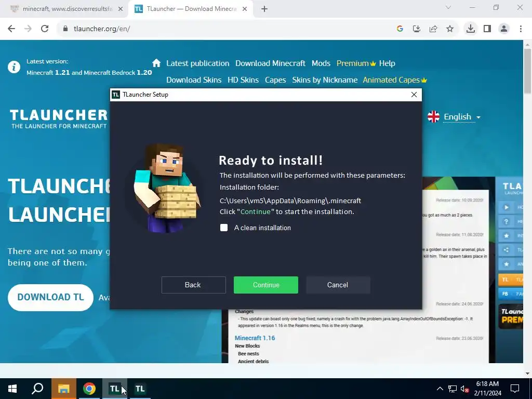Open the Download Minecraft nav link
The image size is (532, 399).
[270, 63]
